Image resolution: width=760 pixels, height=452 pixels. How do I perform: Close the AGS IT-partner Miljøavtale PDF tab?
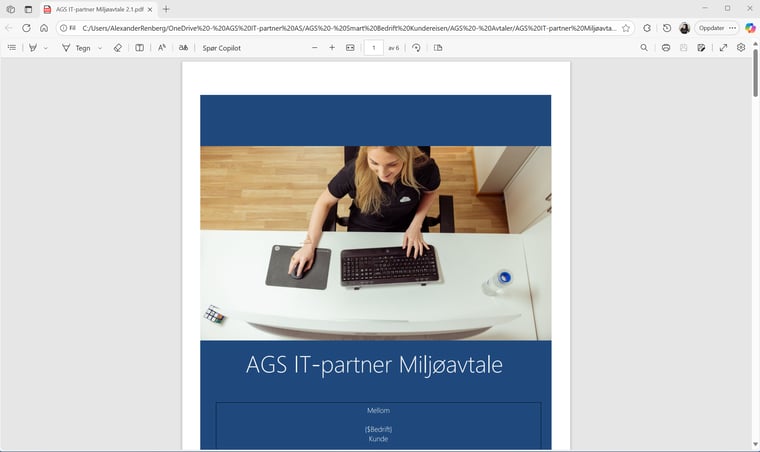pyautogui.click(x=150, y=9)
